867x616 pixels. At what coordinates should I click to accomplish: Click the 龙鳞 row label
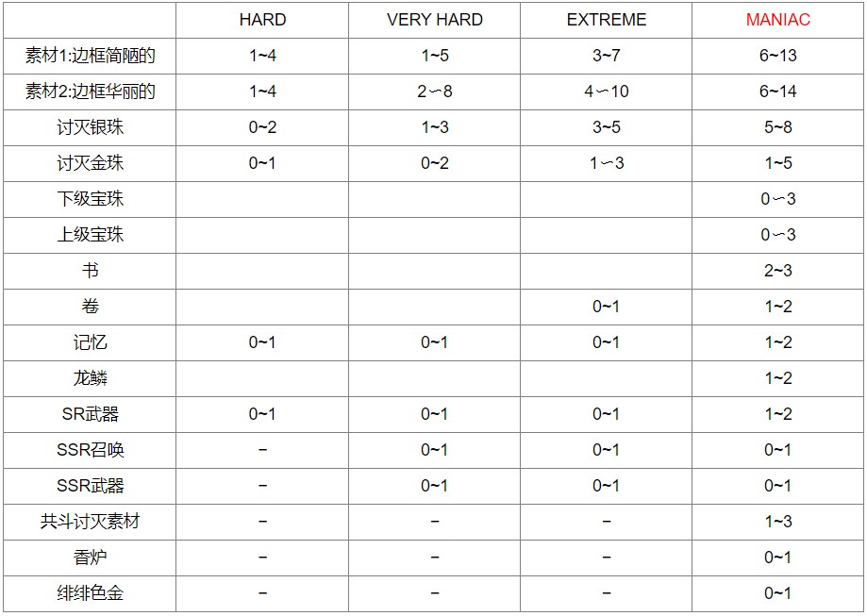(x=91, y=378)
